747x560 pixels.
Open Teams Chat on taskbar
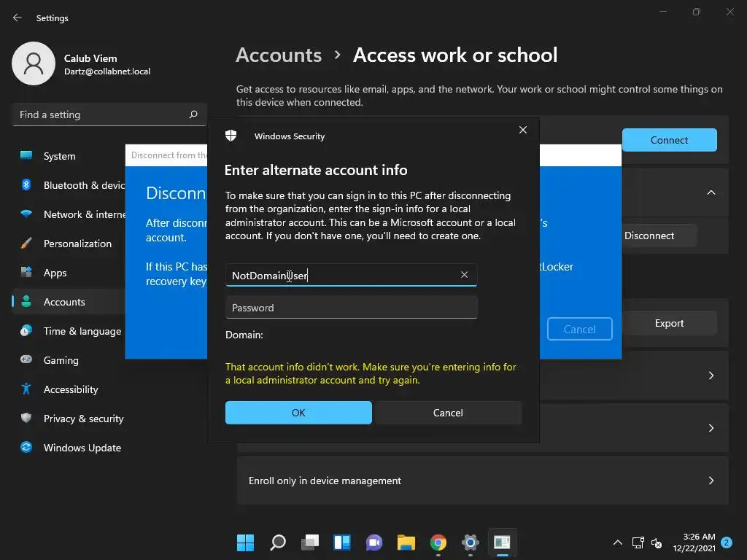tap(374, 542)
